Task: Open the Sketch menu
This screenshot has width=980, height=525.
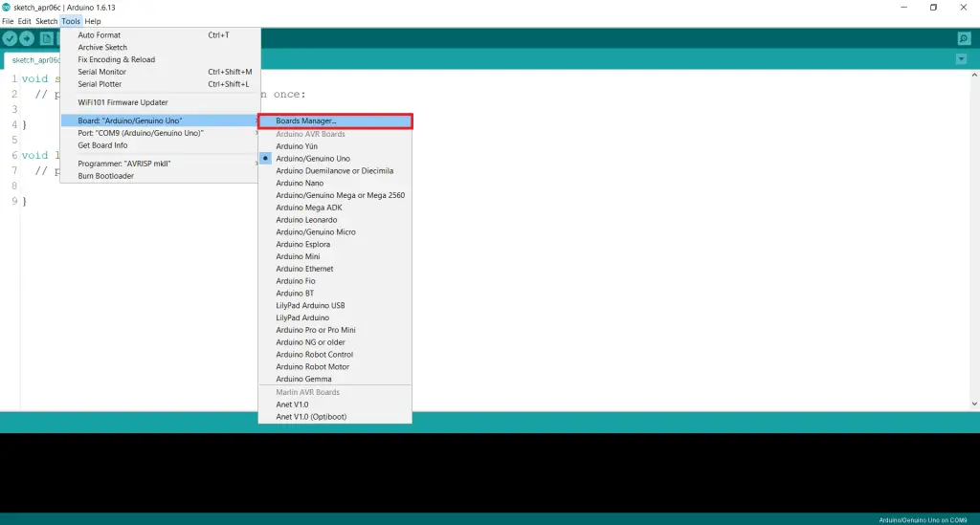Action: (46, 21)
